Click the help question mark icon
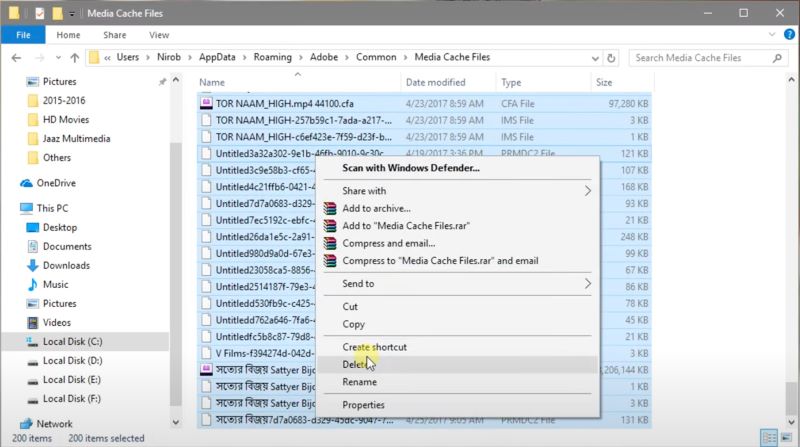 [787, 35]
